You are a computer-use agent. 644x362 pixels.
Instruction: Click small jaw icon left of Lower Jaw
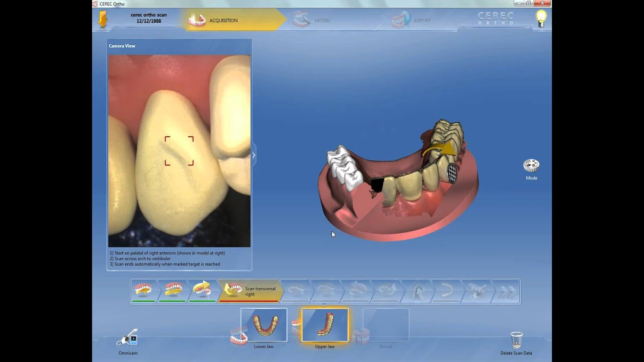[238, 336]
